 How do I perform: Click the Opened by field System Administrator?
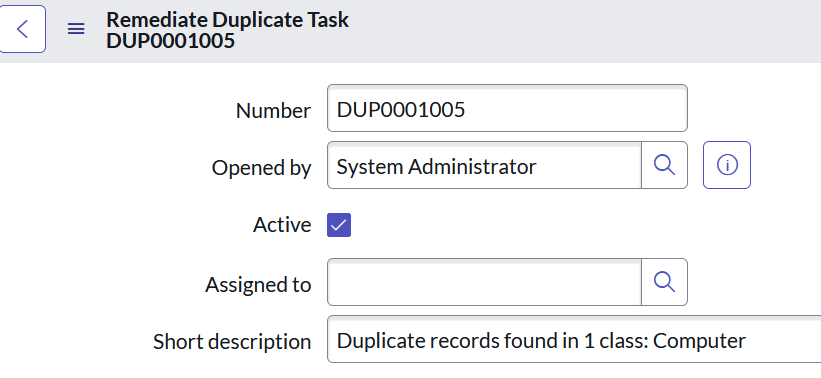click(x=484, y=165)
